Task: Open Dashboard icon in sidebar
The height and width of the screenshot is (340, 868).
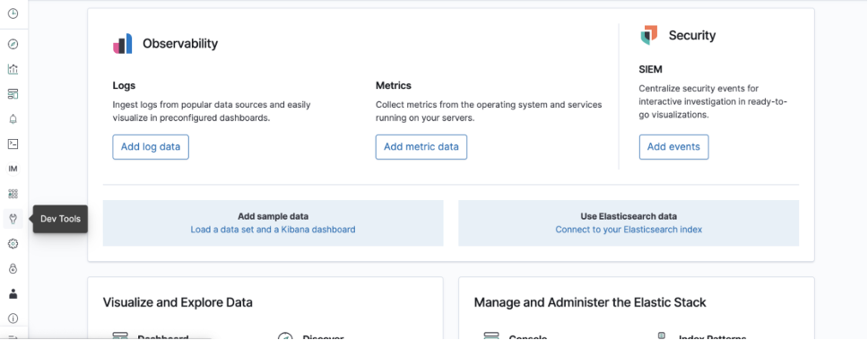Action: pos(13,93)
